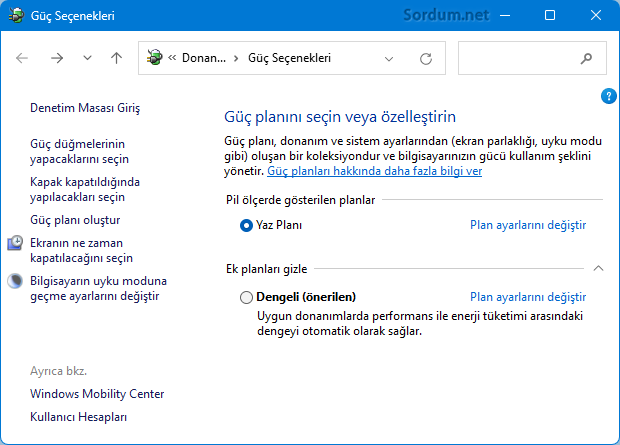Click the display-off timer icon
620x445 pixels.
pos(15,243)
